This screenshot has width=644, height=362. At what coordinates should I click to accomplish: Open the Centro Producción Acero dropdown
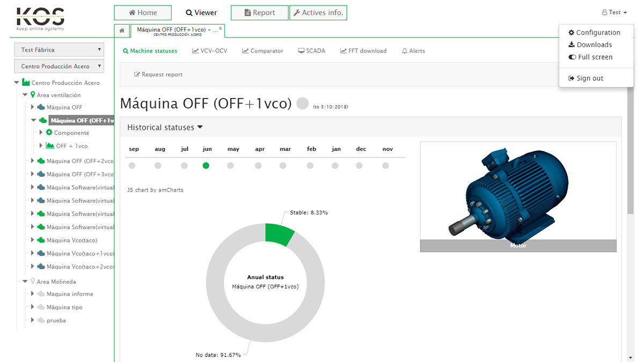click(x=59, y=67)
